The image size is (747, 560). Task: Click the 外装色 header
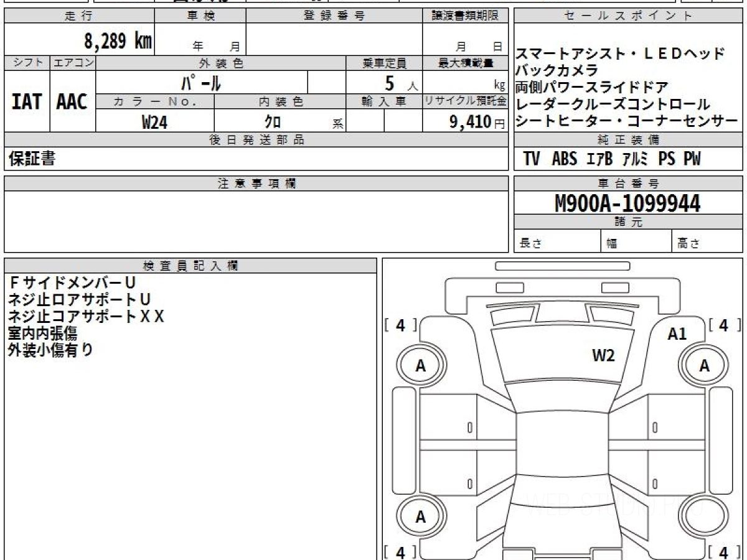coord(221,63)
